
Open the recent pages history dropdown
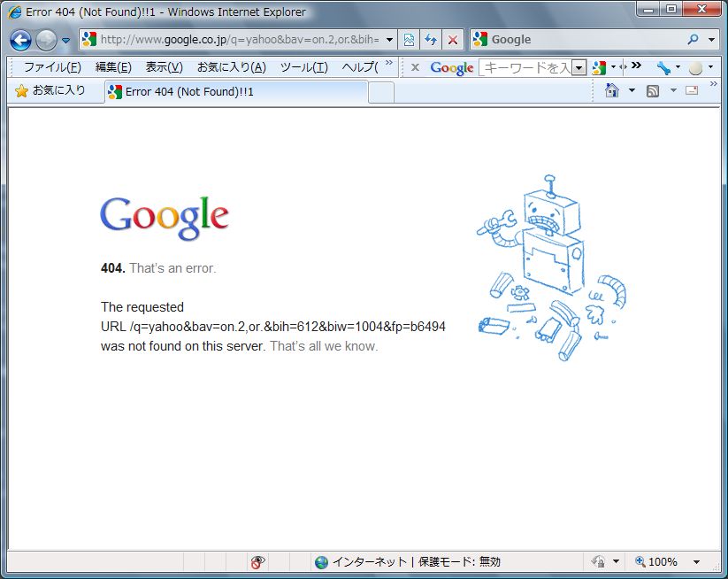point(66,41)
